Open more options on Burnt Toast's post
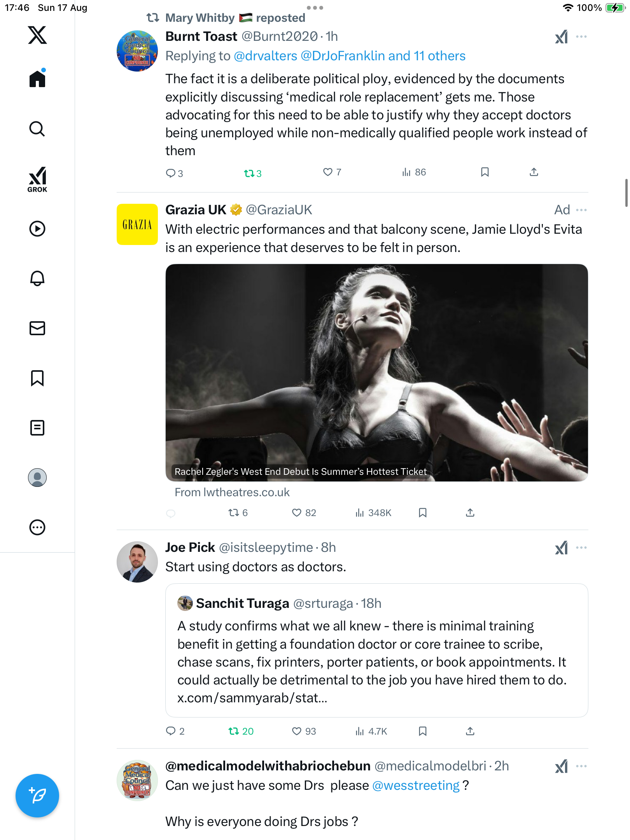The image size is (630, 840). click(581, 37)
